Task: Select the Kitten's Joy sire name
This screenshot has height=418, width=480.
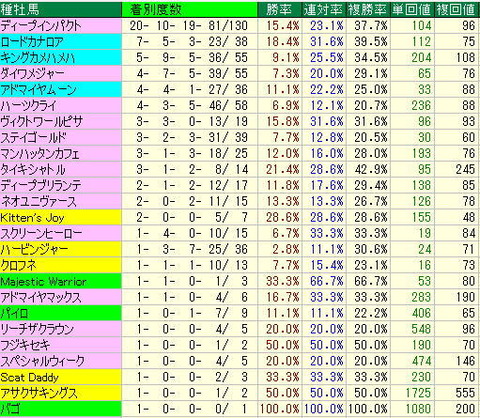Action: tap(32, 218)
